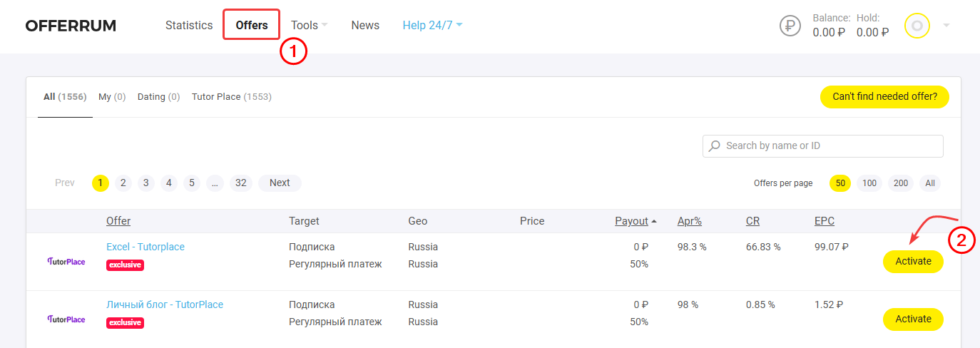This screenshot has width=980, height=348.
Task: Activate the Excel - Tutorplace offer
Action: pos(913,262)
